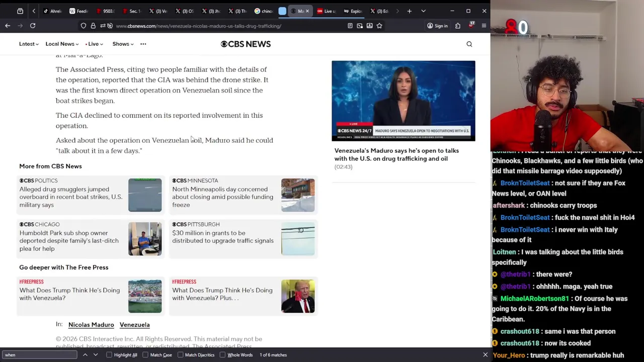This screenshot has width=644, height=362.
Task: Click the traffic signal thumbnail
Action: point(298,239)
